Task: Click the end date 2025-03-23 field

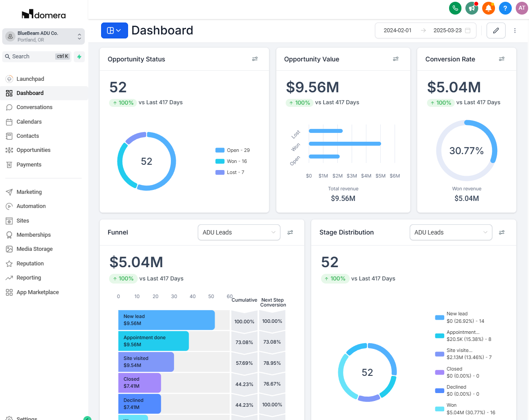Action: pos(447,30)
